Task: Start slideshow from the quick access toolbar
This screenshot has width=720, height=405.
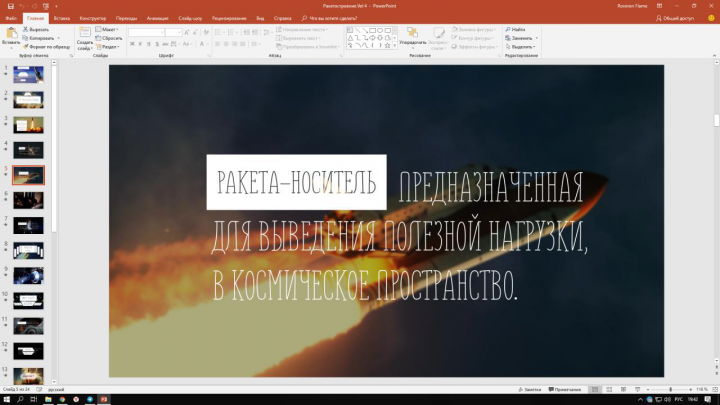Action: tap(45, 6)
